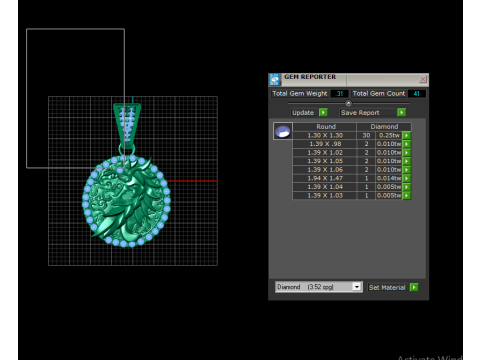Viewport: 480px width, 360px height.
Task: Click the Total Gem Count value 41
Action: (x=416, y=94)
